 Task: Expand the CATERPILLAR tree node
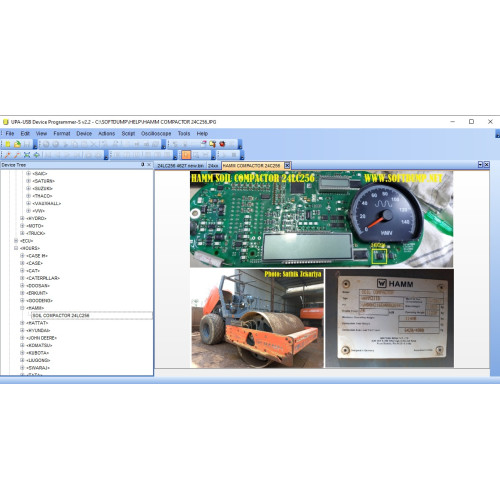22,278
